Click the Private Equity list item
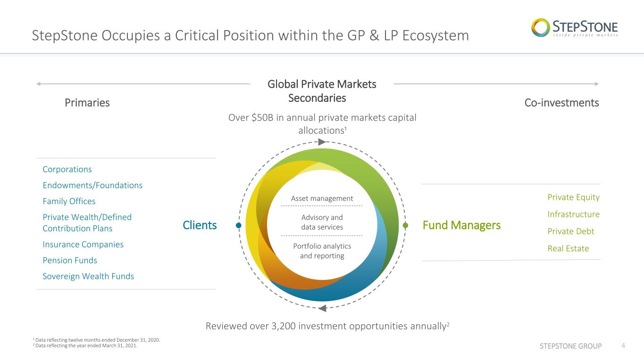Viewport: 644px width, 362px height. click(x=573, y=197)
